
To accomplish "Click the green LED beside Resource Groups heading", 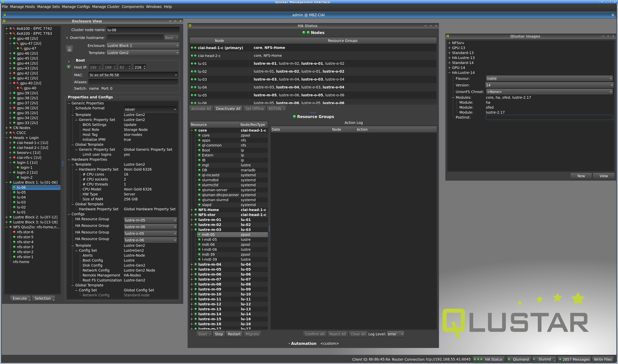I will (x=294, y=117).
